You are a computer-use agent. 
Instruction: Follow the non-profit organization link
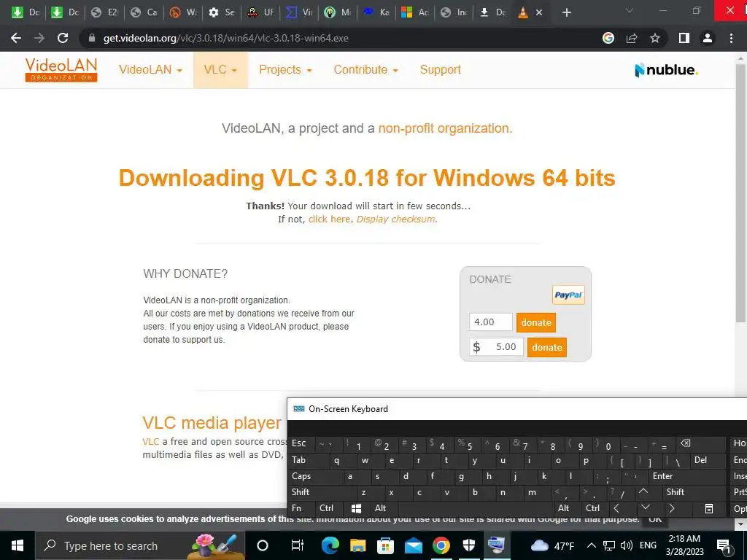pyautogui.click(x=445, y=128)
